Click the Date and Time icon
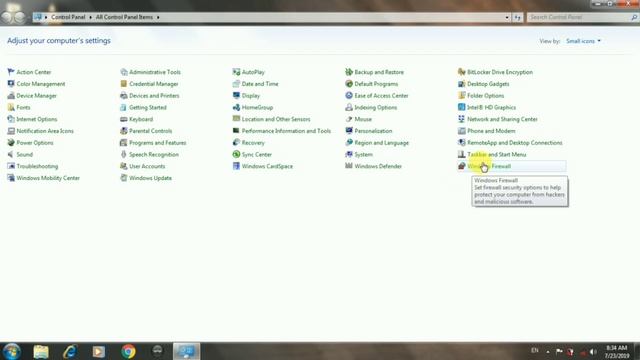The width and height of the screenshot is (640, 360). [236, 84]
